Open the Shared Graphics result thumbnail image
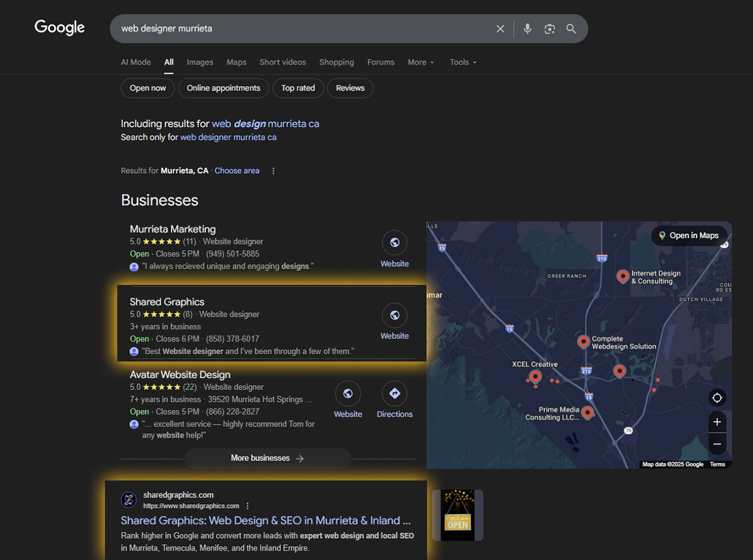This screenshot has width=753, height=560. click(457, 515)
